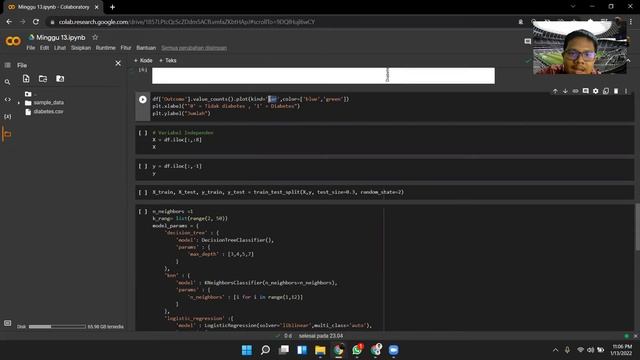Open the Windows Start menu
The image size is (640, 360).
click(x=247, y=350)
